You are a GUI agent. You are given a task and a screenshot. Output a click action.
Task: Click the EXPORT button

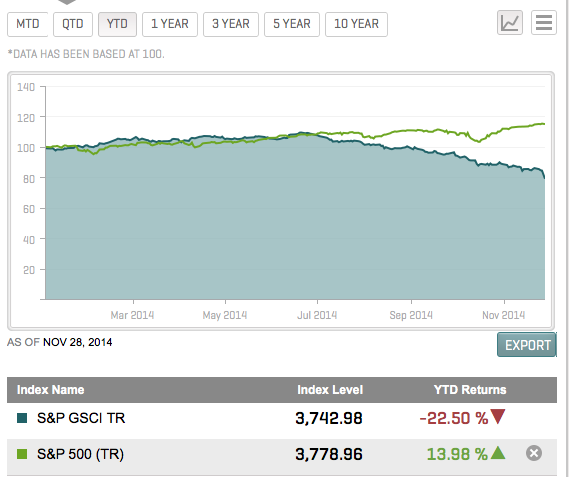527,345
